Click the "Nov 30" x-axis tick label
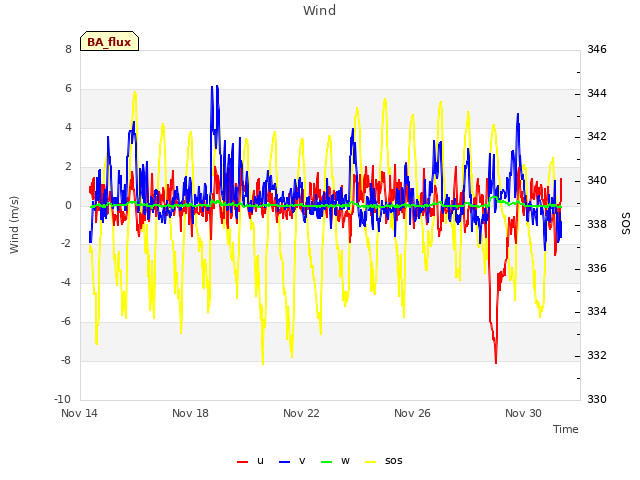Image resolution: width=640 pixels, height=480 pixels. pyautogui.click(x=523, y=413)
